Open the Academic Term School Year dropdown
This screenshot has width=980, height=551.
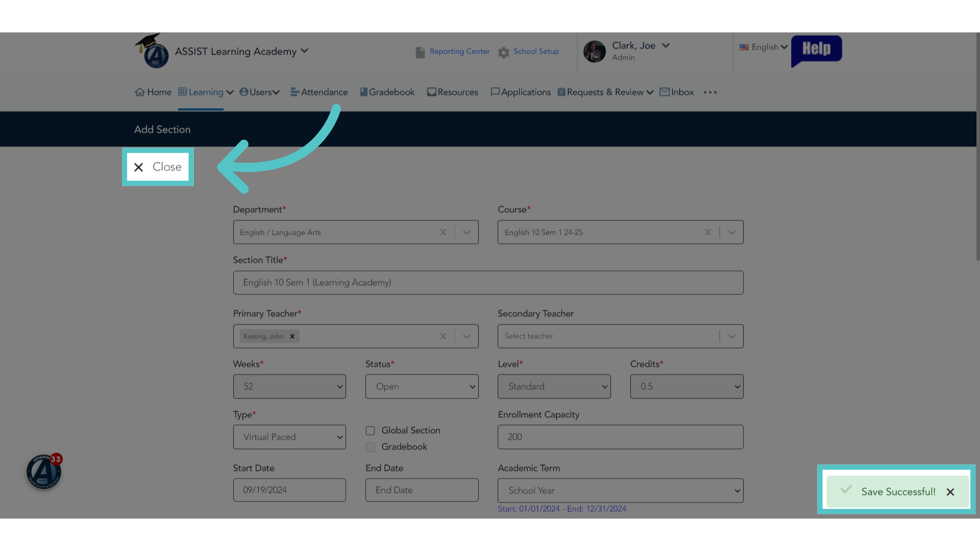pos(620,490)
